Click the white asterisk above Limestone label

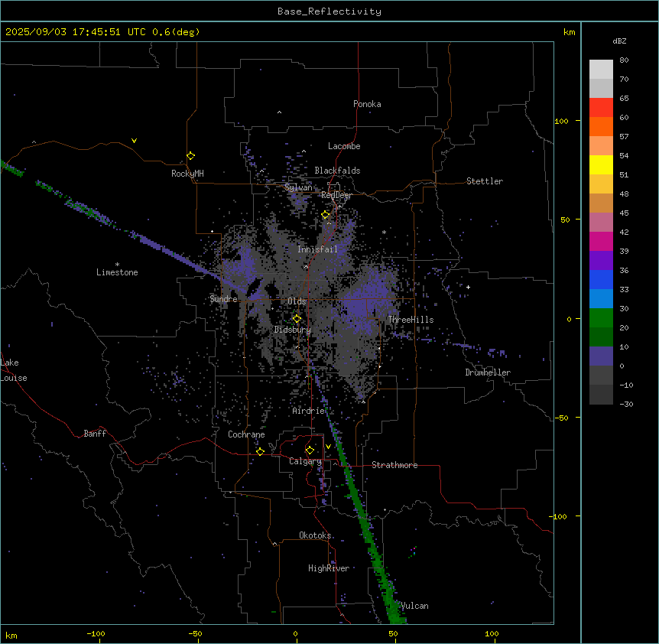(x=117, y=265)
